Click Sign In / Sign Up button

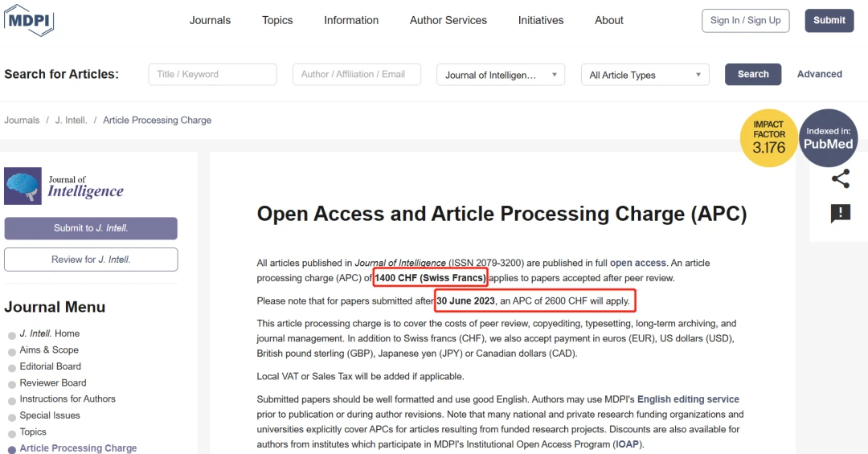point(746,20)
